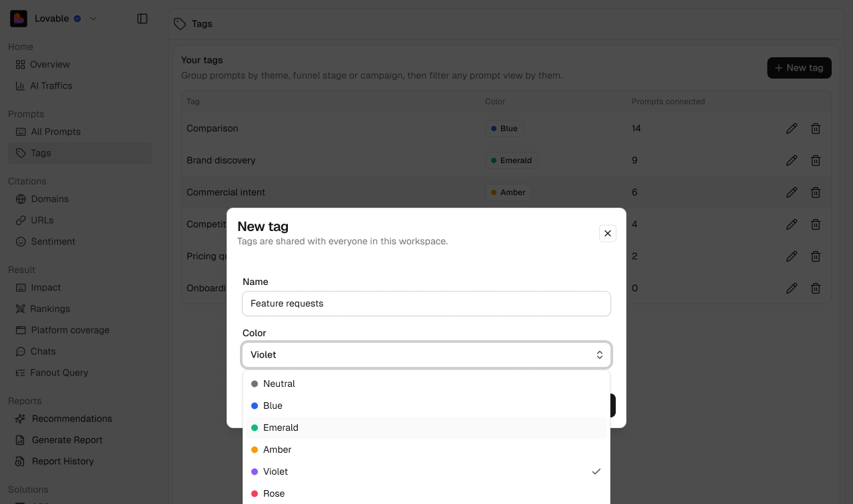Open Report History page

click(x=80, y=461)
